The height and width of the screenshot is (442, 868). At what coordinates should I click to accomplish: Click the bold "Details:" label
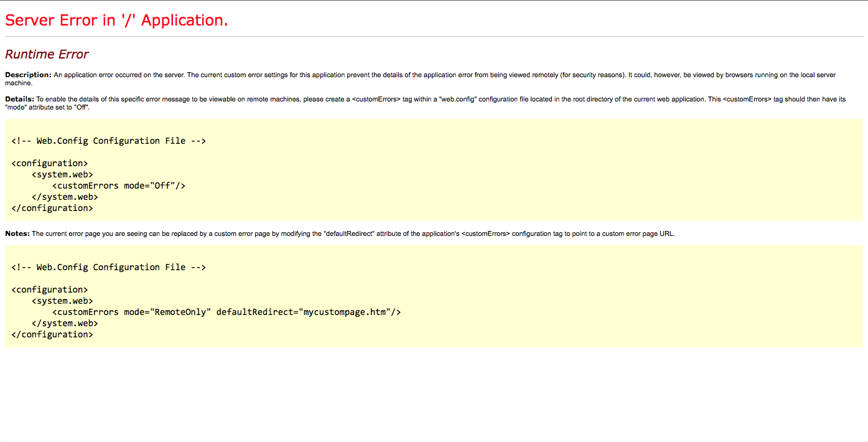pyautogui.click(x=19, y=99)
